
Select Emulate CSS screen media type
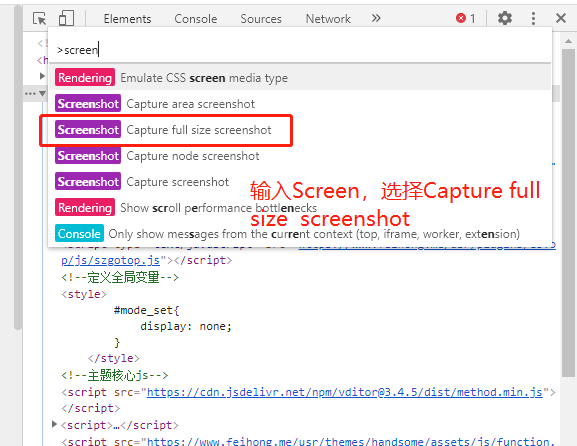[x=300, y=78]
